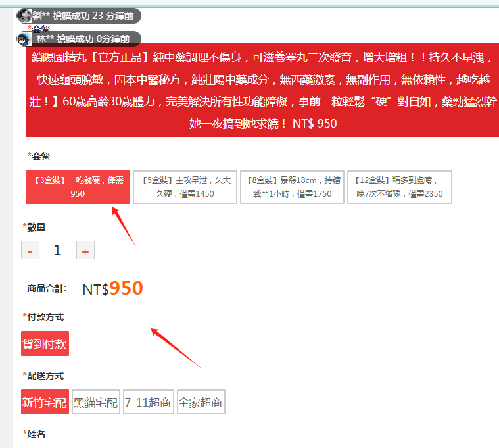Click the quantity input field
Image resolution: width=499 pixels, height=448 pixels.
tap(58, 250)
